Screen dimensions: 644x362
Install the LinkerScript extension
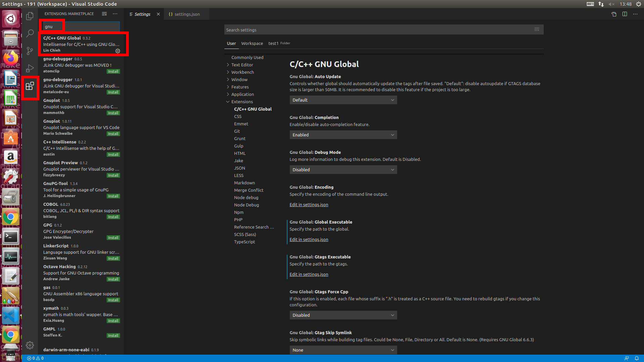click(113, 258)
